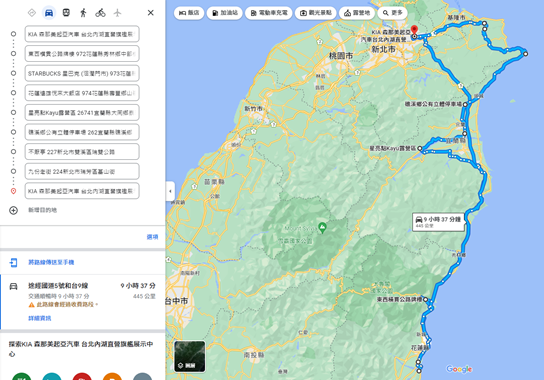Click the 露營地 campgrounds chip
The height and width of the screenshot is (380, 544).
(x=357, y=13)
